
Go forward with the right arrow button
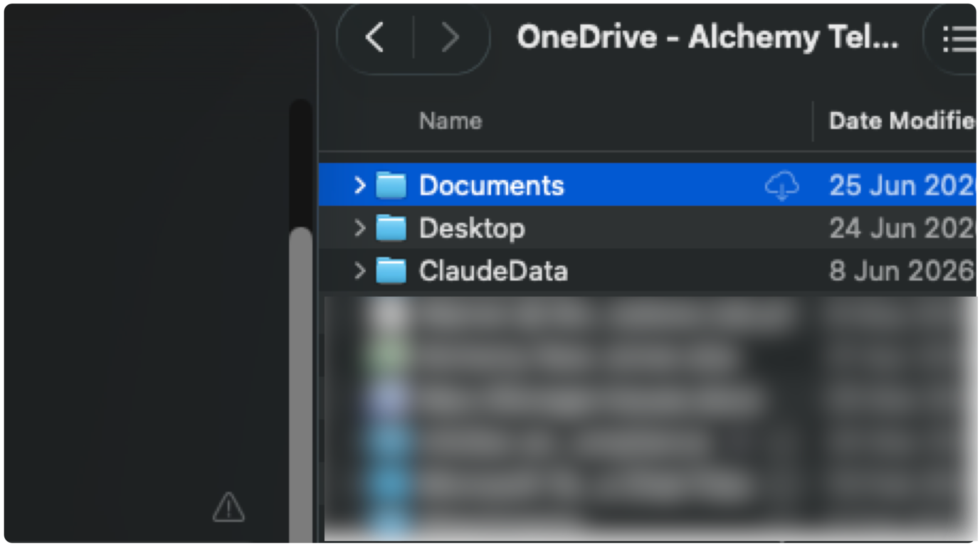(450, 37)
